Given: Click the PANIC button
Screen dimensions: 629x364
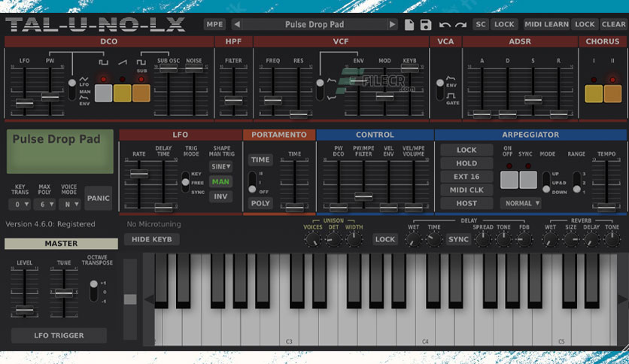Looking at the screenshot, I should (99, 198).
